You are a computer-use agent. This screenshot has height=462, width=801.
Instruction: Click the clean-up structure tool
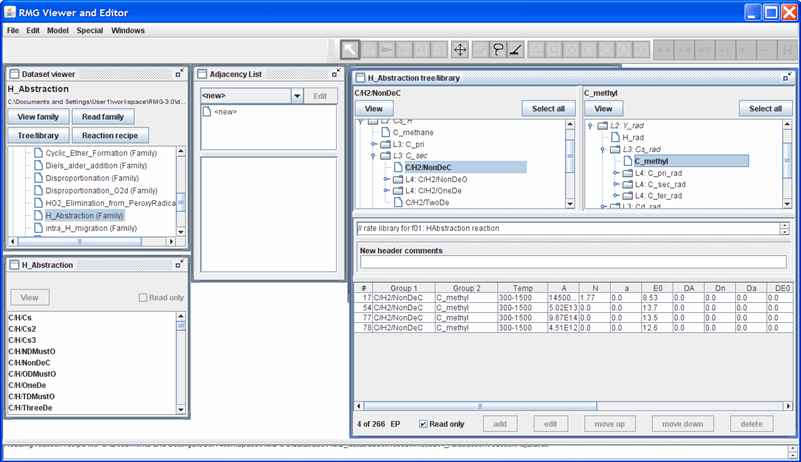515,50
